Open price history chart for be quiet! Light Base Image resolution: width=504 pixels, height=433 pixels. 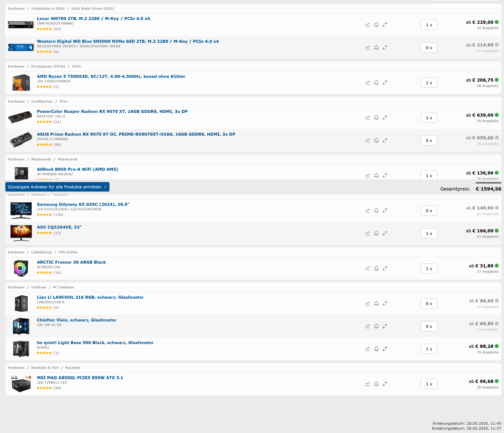coord(368,349)
